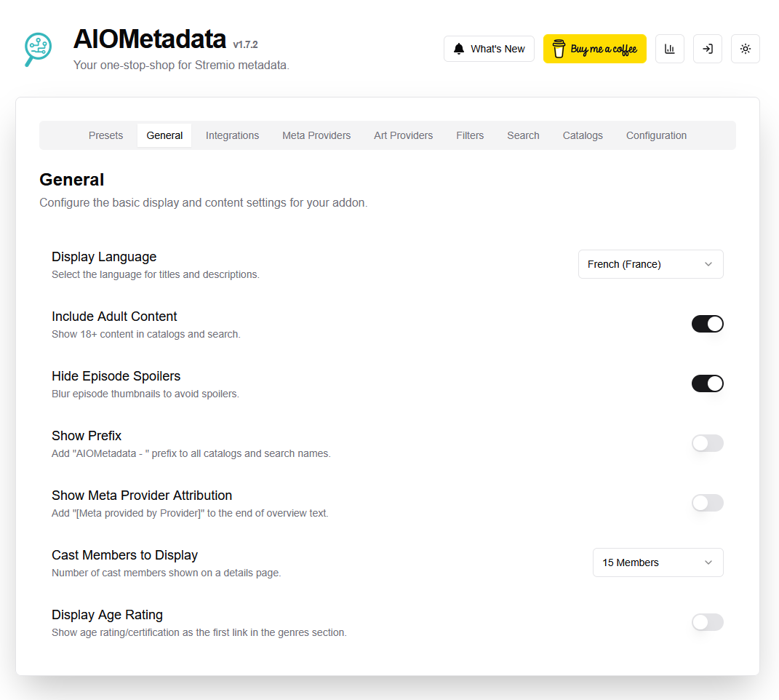Viewport: 779px width, 700px height.
Task: Click the bell icon next to What's New
Action: pyautogui.click(x=459, y=49)
